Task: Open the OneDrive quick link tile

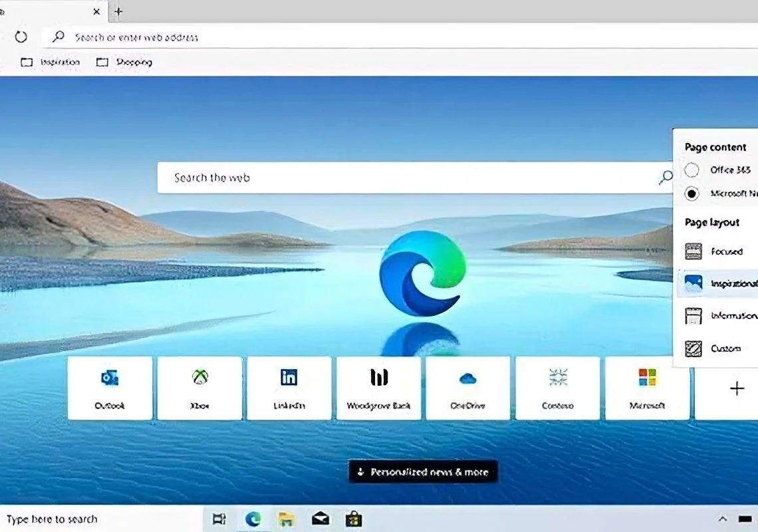Action: 468,388
